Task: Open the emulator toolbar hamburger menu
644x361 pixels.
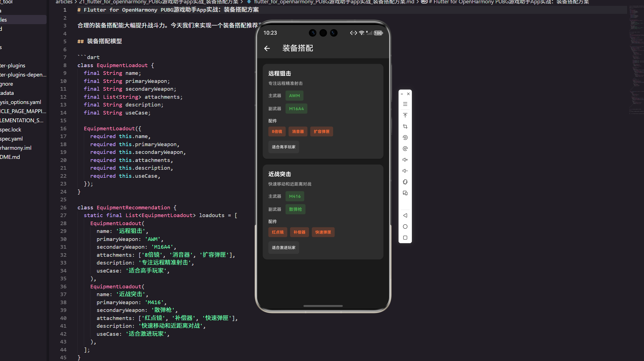Action: coord(405,104)
